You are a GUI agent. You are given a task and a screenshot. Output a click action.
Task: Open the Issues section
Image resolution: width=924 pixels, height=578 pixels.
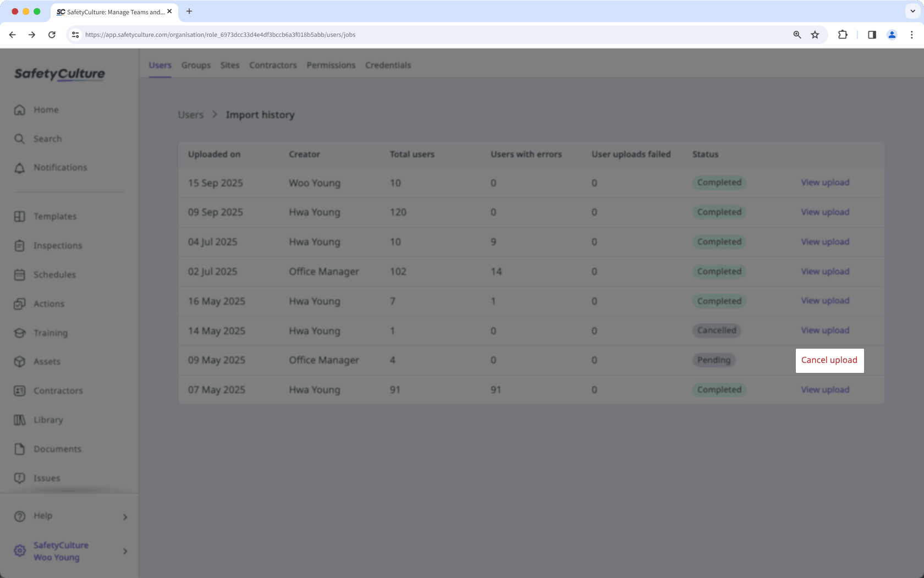[x=20, y=478]
